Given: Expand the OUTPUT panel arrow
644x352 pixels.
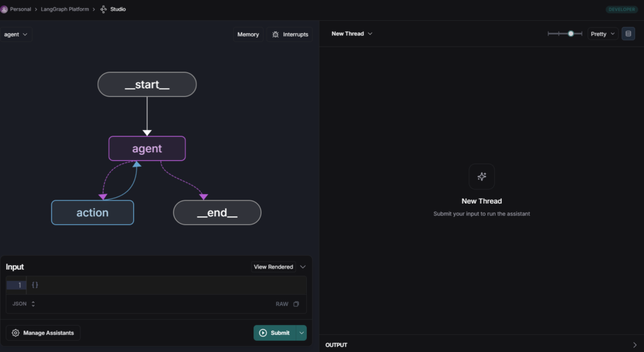Looking at the screenshot, I should pos(635,345).
